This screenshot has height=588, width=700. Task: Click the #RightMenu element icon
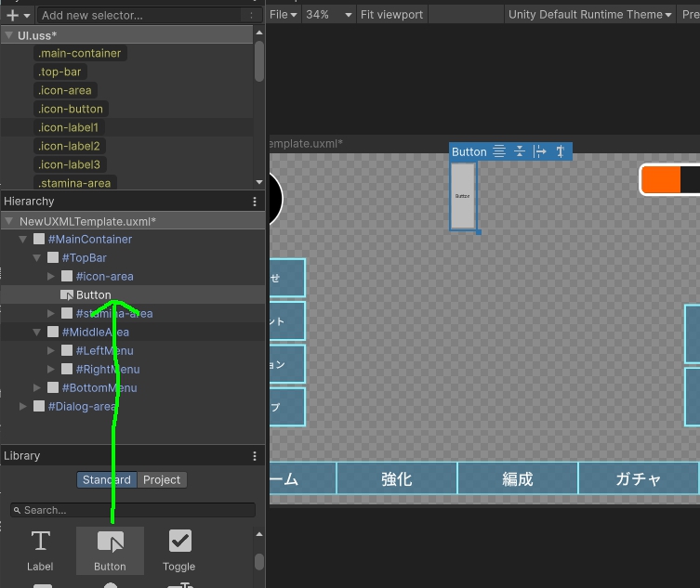point(67,370)
